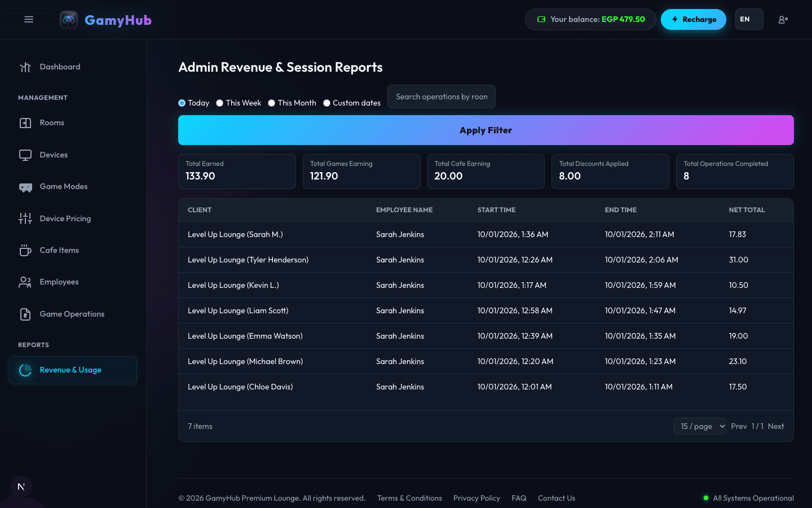The image size is (812, 508).
Task: Click the Prev pagination button
Action: coord(739,426)
